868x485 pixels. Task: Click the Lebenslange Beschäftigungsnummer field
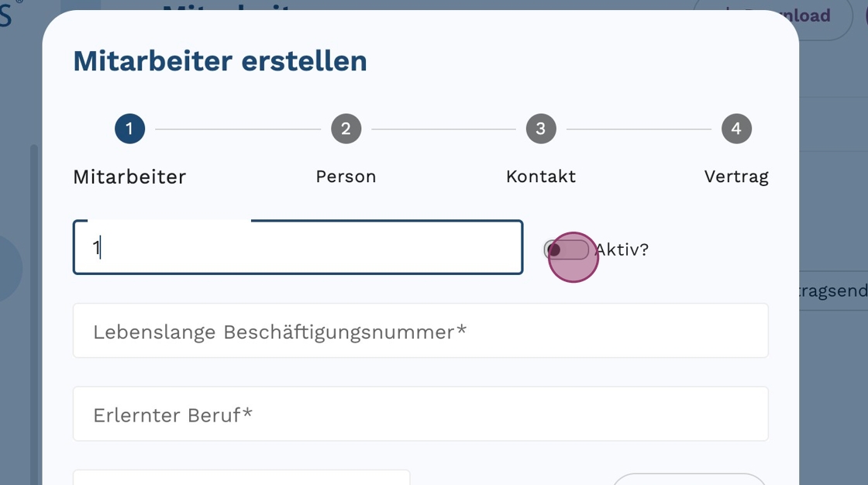420,331
